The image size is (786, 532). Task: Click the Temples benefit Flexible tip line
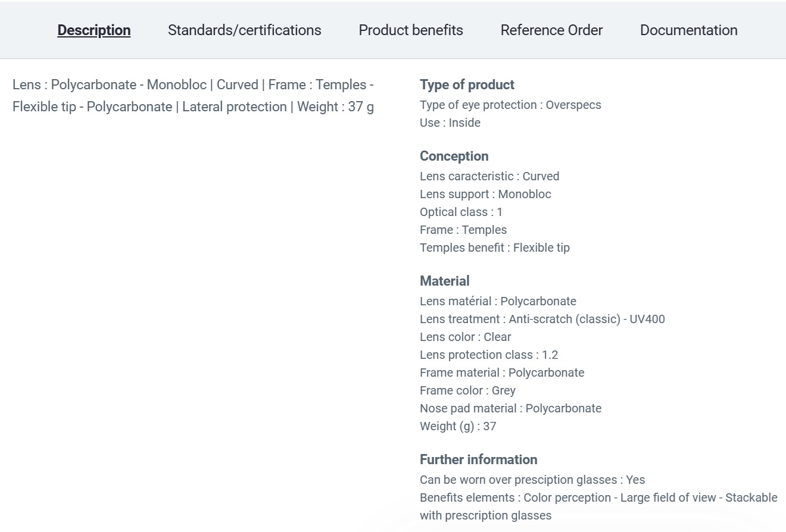494,248
